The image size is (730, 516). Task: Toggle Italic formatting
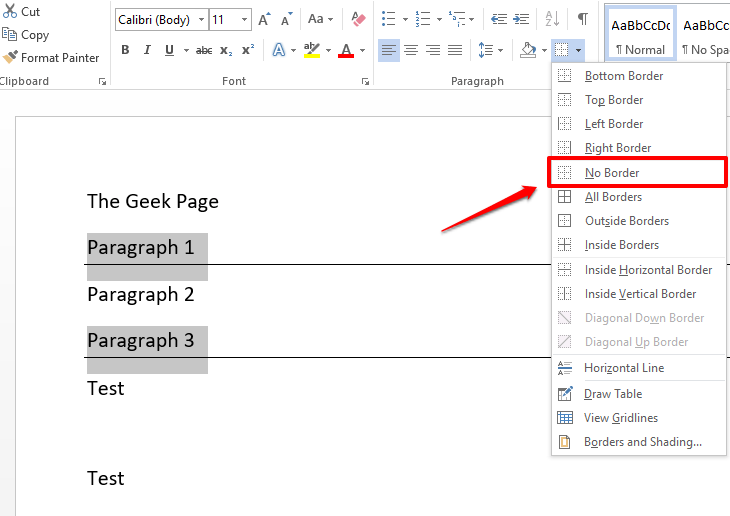coord(147,50)
